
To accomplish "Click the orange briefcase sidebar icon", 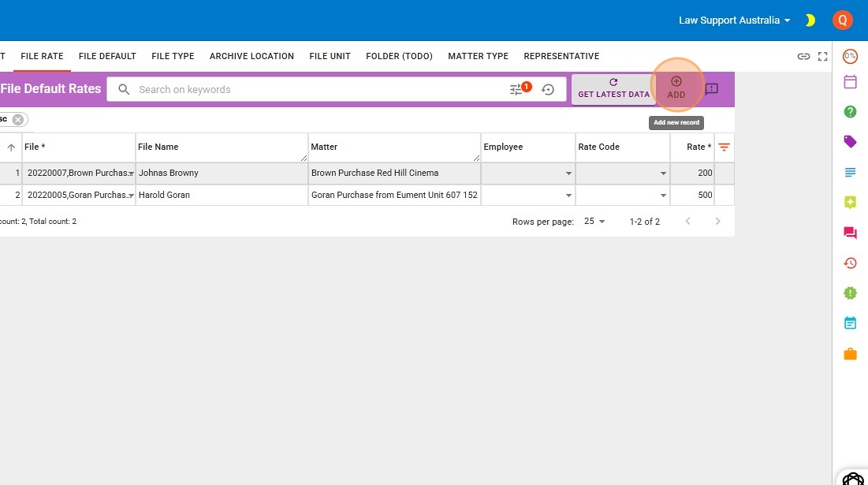I will click(850, 354).
